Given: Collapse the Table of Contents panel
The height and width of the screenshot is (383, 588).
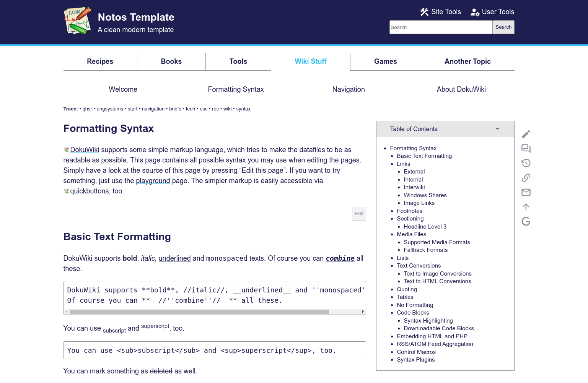Looking at the screenshot, I should click(x=497, y=129).
